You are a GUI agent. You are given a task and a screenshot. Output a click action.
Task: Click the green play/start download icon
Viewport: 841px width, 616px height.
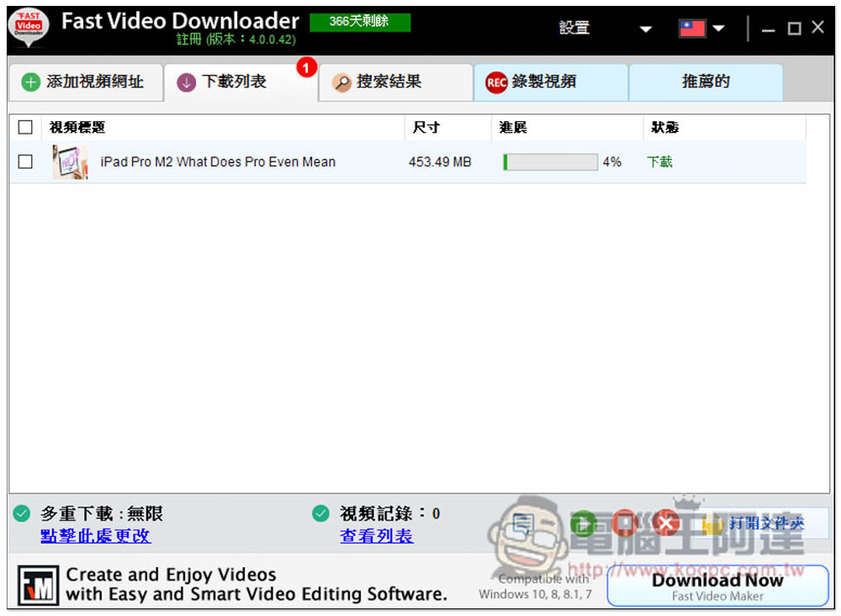coord(584,523)
